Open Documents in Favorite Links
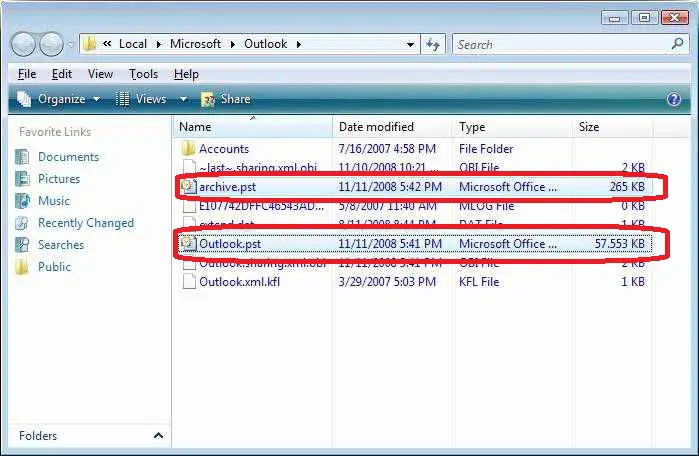This screenshot has height=456, width=699. point(68,157)
